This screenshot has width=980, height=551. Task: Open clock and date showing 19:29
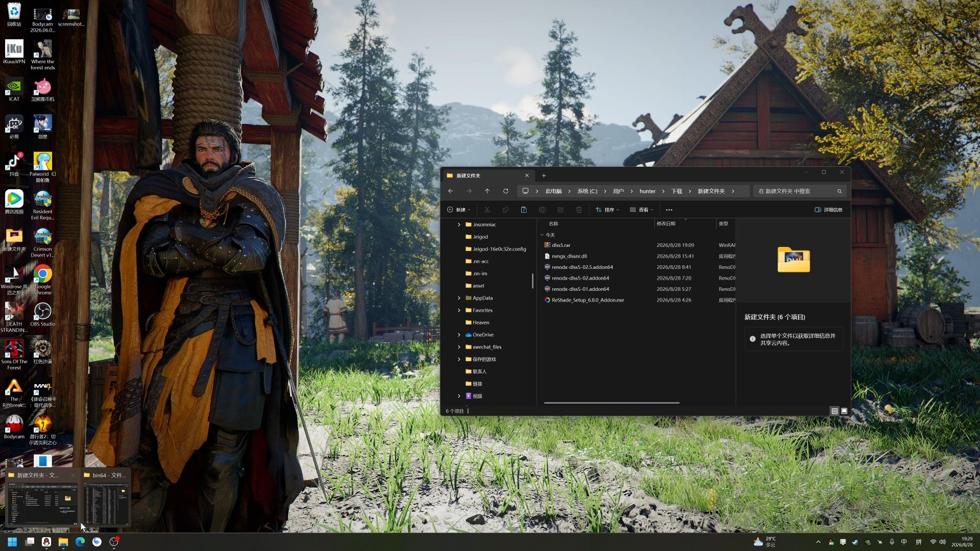962,542
